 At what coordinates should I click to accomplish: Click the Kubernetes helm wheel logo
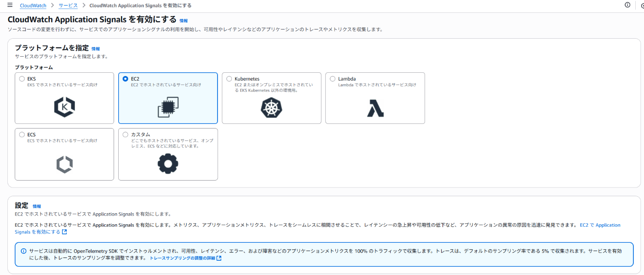271,107
